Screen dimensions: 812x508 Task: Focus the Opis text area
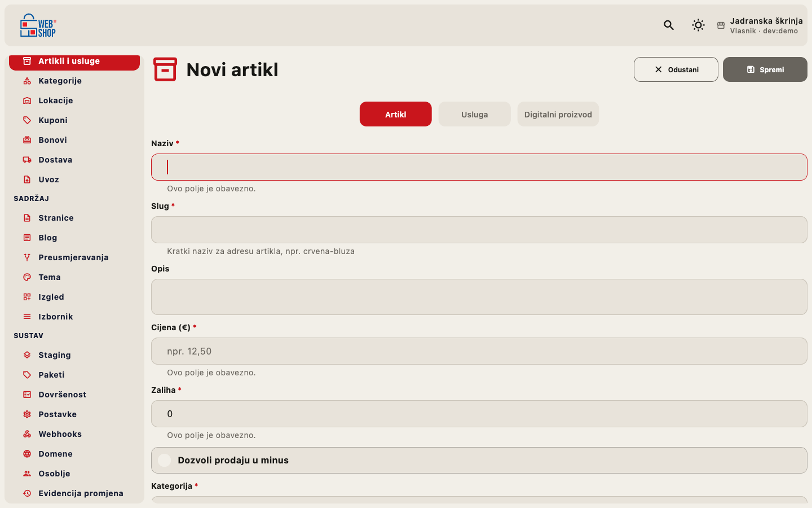tap(479, 297)
